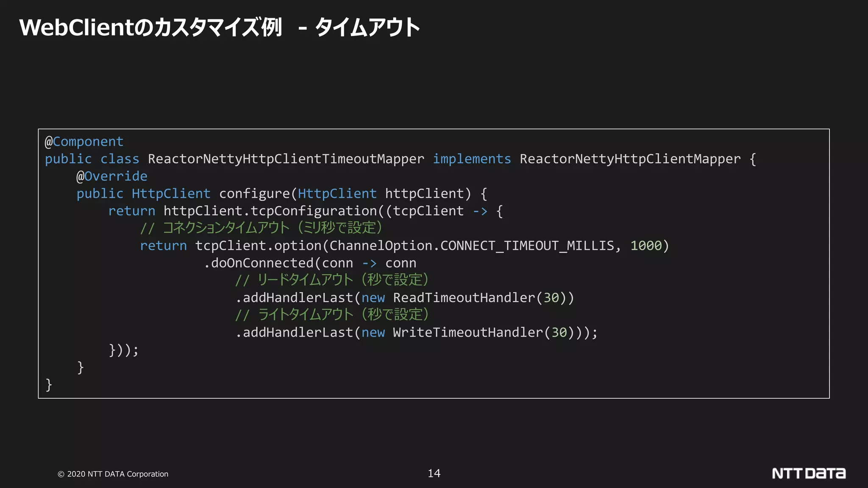The width and height of the screenshot is (868, 488).
Task: Click the interface name 'ReactorNettyHttpClientMapper'
Action: [630, 159]
